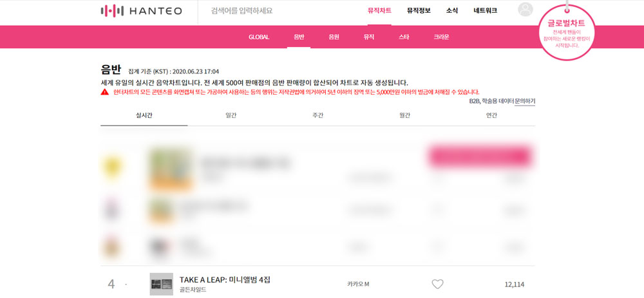Screen dimensions: 644x298
Task: Show the 주간 weekly chart
Action: tap(317, 115)
